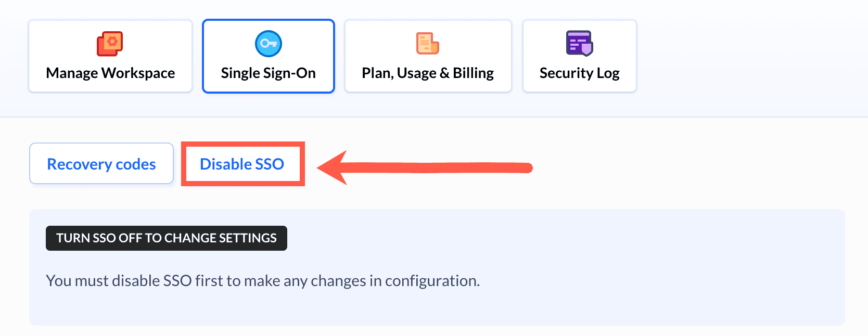This screenshot has height=336, width=868.
Task: Click the TURN SSO OFF TO CHANGE SETTINGS badge
Action: coord(166,238)
